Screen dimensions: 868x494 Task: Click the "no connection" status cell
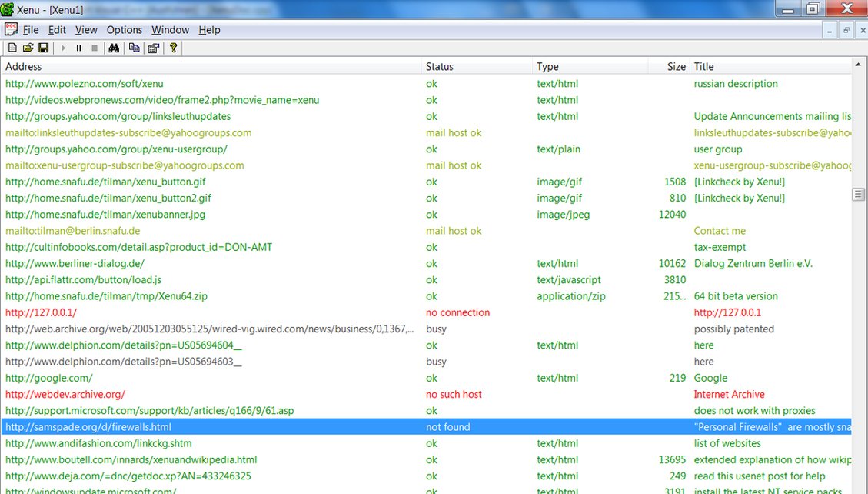(x=457, y=312)
